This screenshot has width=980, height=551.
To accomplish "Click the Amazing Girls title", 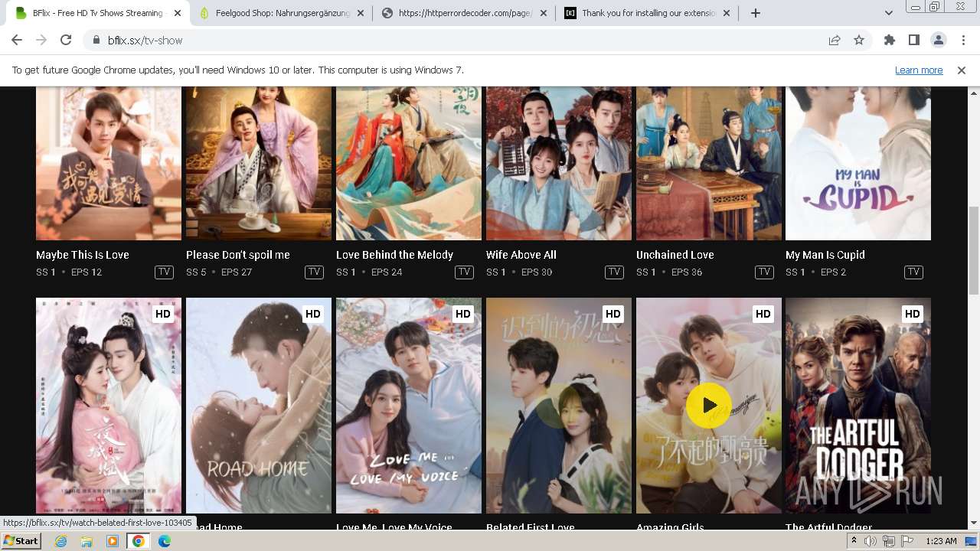I will (670, 527).
